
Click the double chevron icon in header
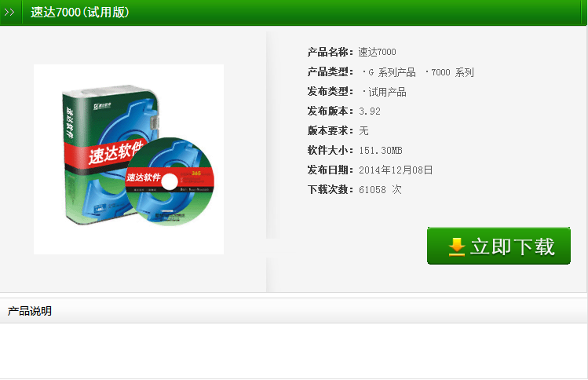click(9, 13)
